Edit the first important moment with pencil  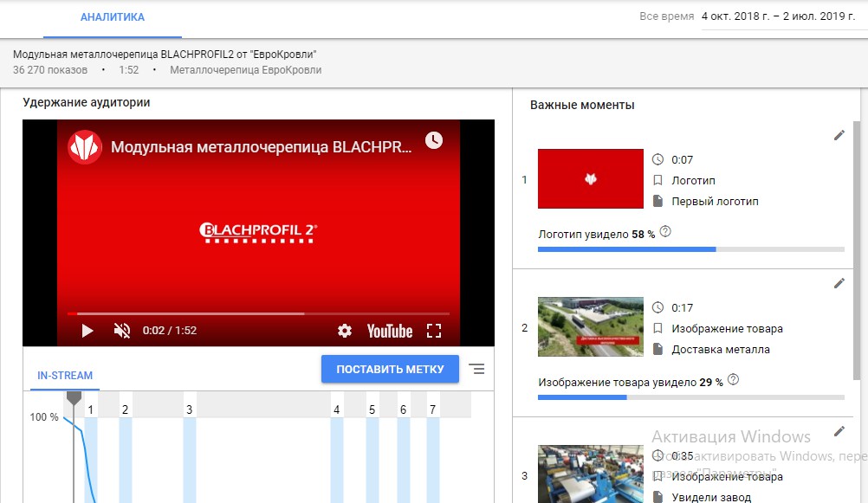pos(839,136)
